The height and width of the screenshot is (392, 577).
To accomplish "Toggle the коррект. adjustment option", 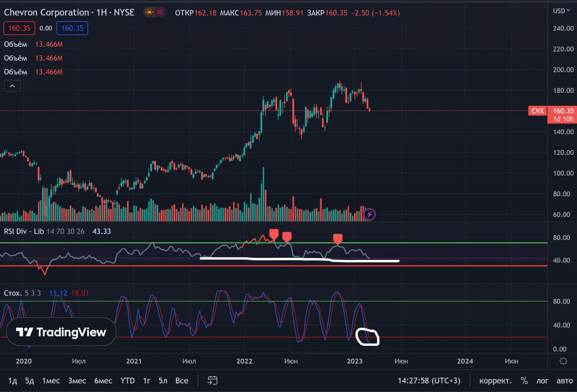I will click(x=495, y=381).
